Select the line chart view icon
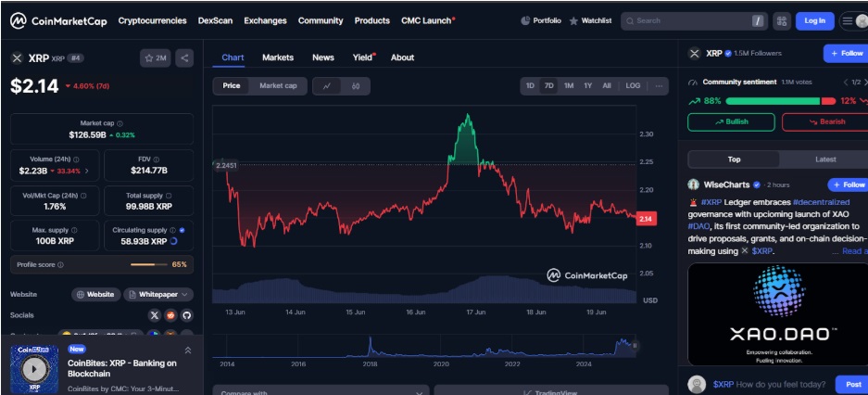The image size is (868, 395). (327, 86)
